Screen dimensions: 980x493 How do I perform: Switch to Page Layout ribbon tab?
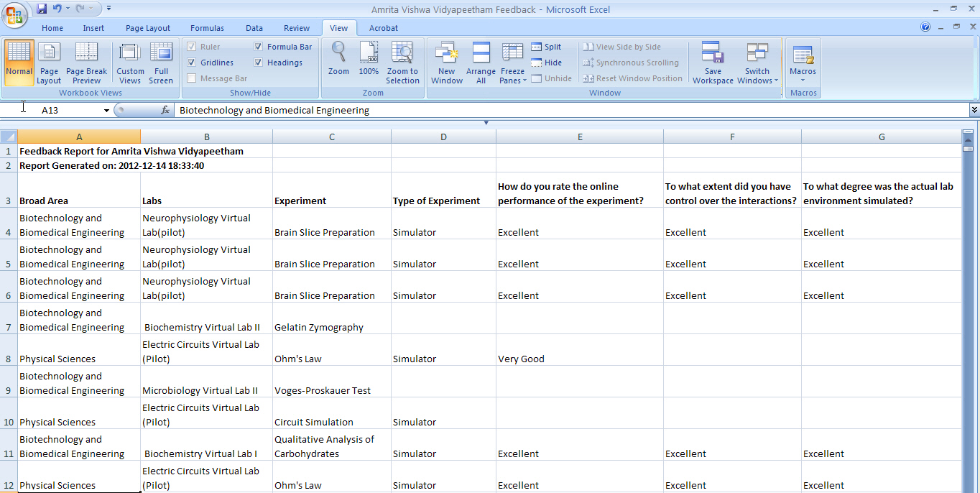click(x=148, y=28)
